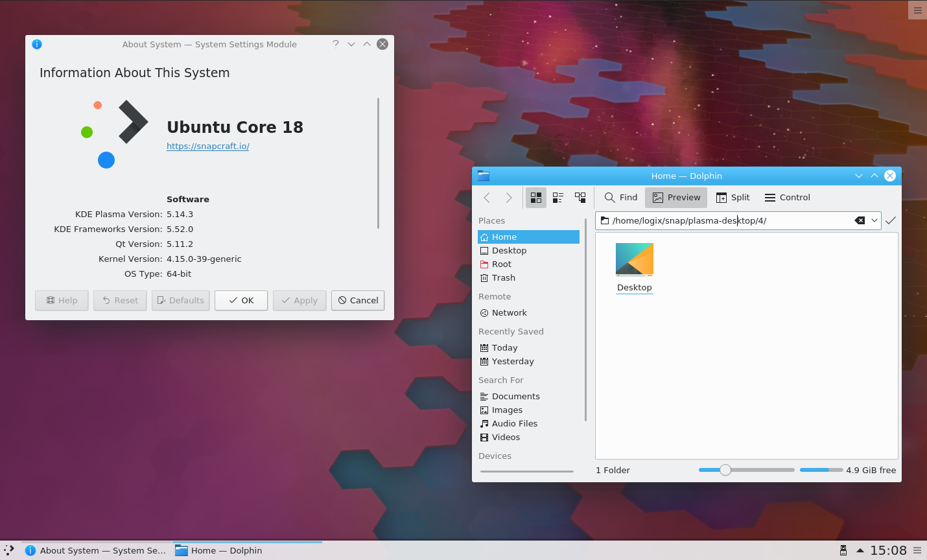Open Root in Places panel
Image resolution: width=927 pixels, height=560 pixels.
528,264
